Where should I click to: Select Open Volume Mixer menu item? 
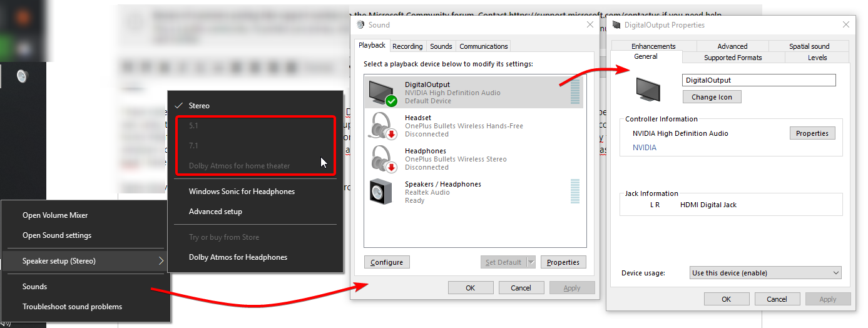click(86, 215)
